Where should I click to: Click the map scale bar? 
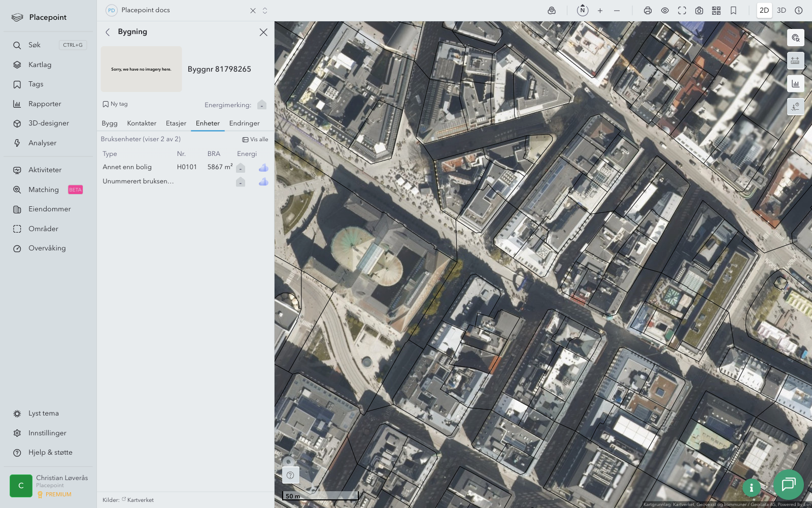coord(320,496)
